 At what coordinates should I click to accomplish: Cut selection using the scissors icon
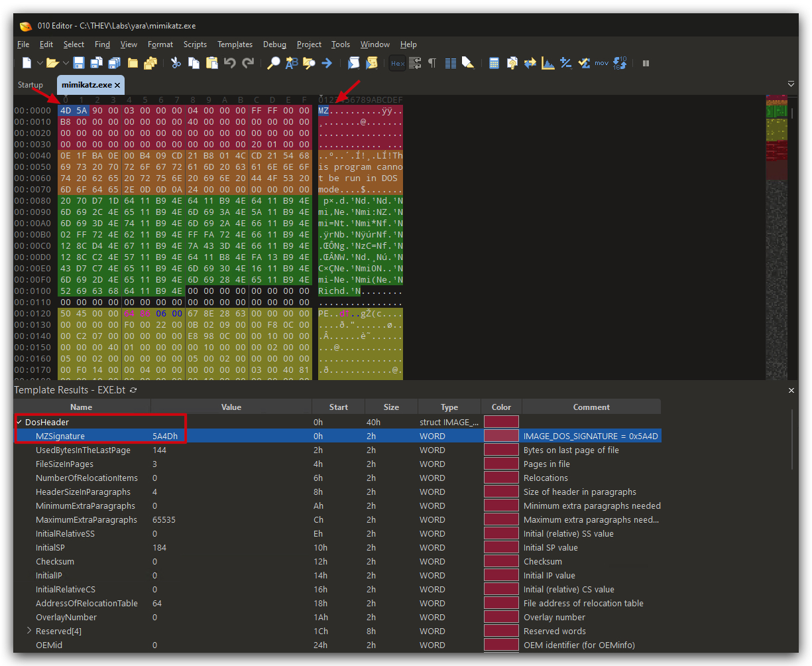(x=176, y=63)
